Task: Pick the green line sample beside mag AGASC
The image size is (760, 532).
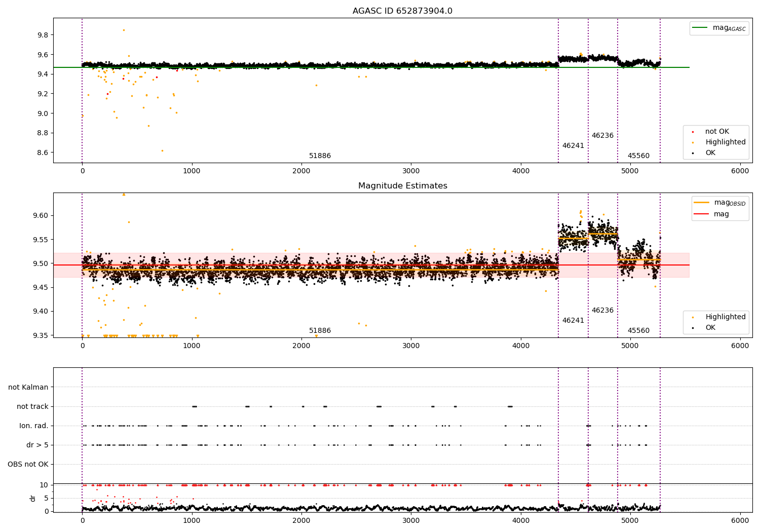Action: pyautogui.click(x=700, y=28)
